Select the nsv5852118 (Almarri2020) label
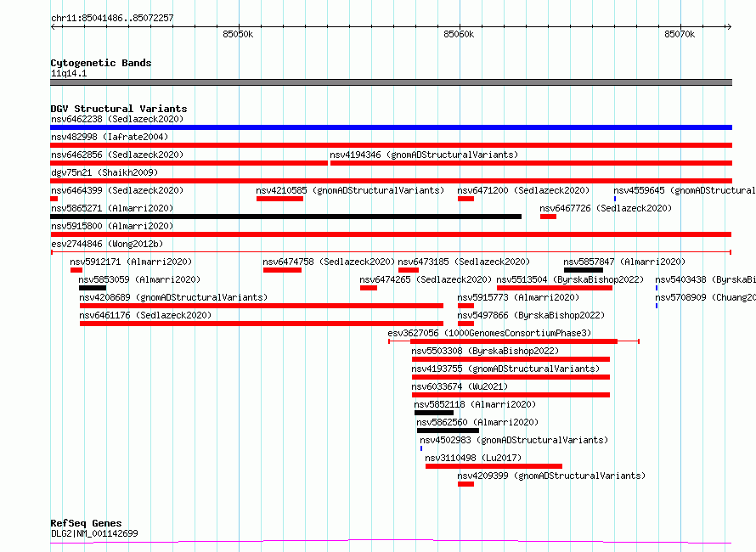This screenshot has width=756, height=552. click(x=475, y=404)
